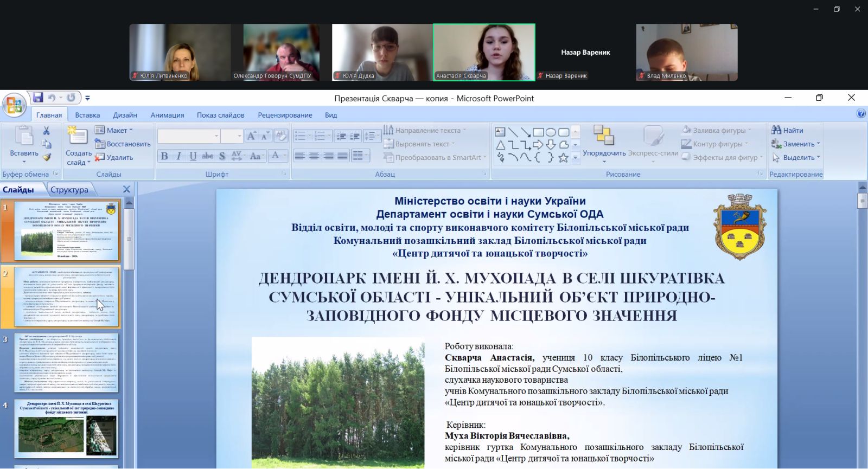Open the font color picker
Image resolution: width=868 pixels, height=469 pixels.
(278, 156)
